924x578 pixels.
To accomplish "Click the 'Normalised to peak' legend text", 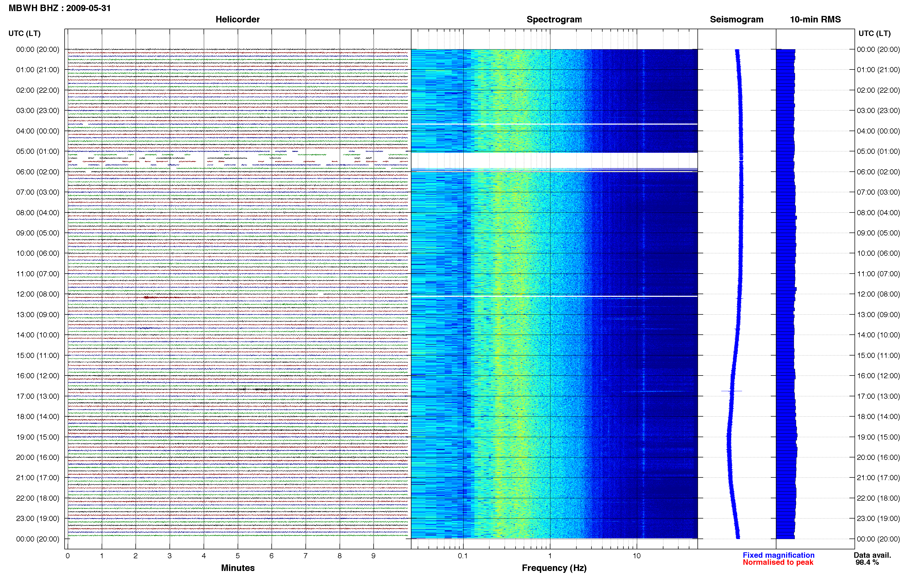I will click(778, 562).
